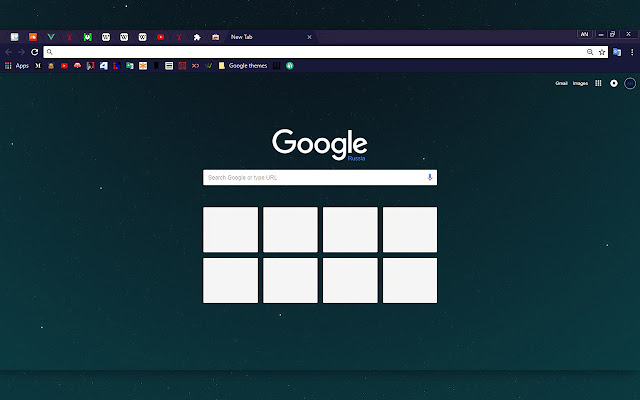
Task: Open the Google account avatar
Action: pos(630,83)
